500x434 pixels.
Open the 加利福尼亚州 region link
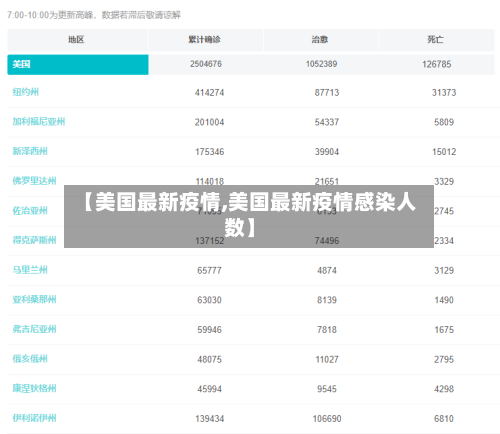(x=39, y=122)
